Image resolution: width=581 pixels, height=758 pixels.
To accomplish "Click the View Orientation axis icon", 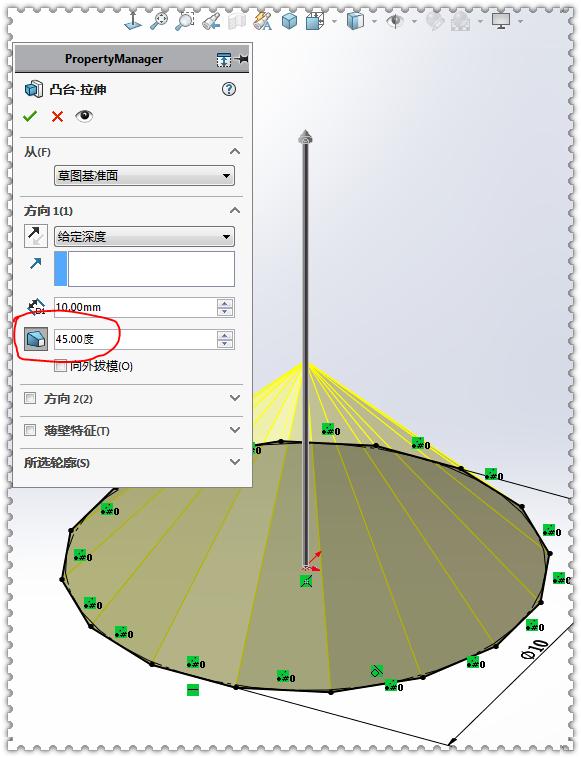I will [133, 21].
